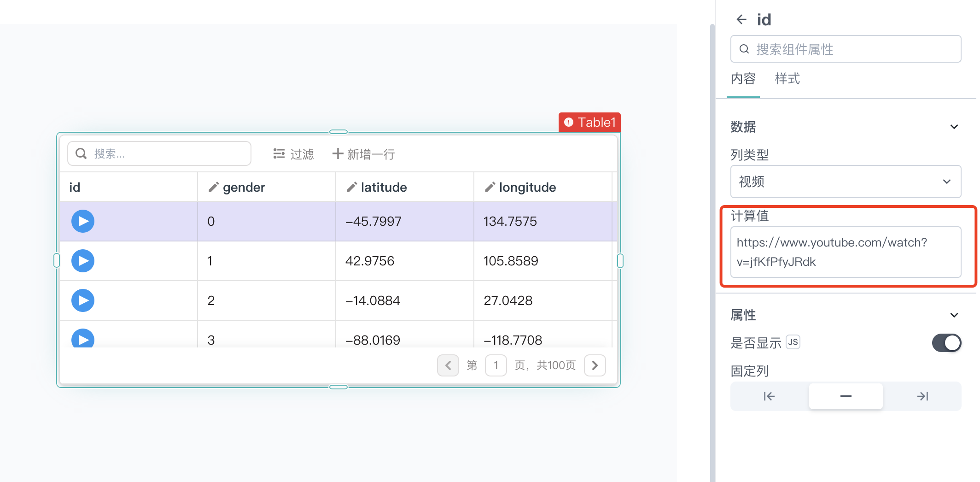Screen dimensions: 980x482
Task: Go to the previous table page
Action: pyautogui.click(x=448, y=365)
